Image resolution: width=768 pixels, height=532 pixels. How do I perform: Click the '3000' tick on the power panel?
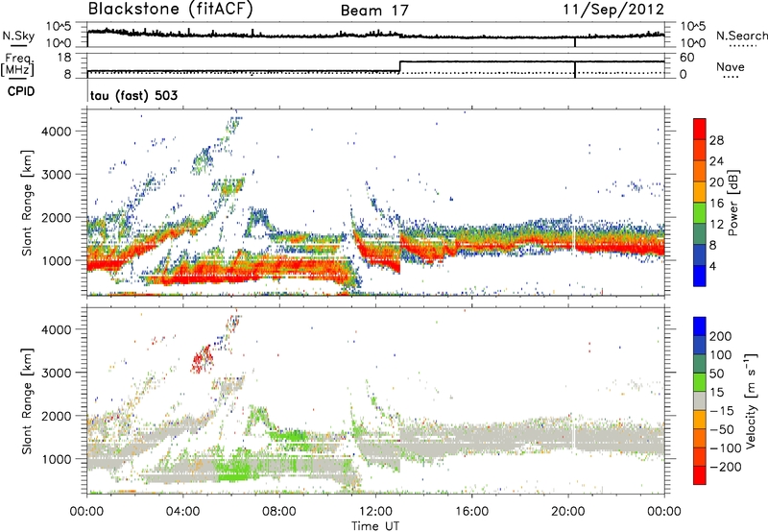pyautogui.click(x=57, y=175)
